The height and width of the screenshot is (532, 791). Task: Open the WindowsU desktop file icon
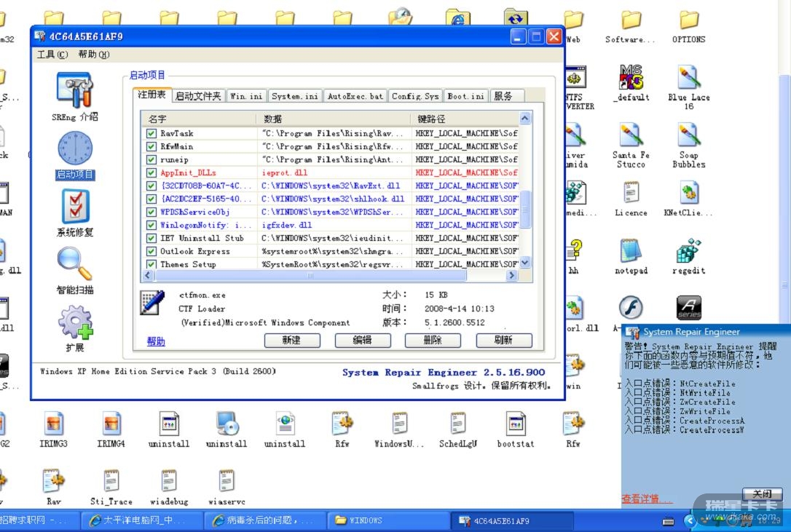click(400, 424)
